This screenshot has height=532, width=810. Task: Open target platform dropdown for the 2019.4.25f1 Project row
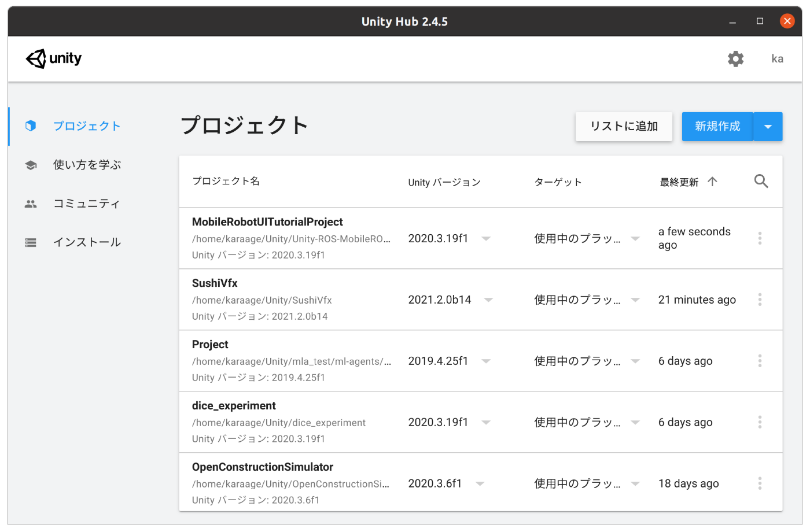pos(635,361)
